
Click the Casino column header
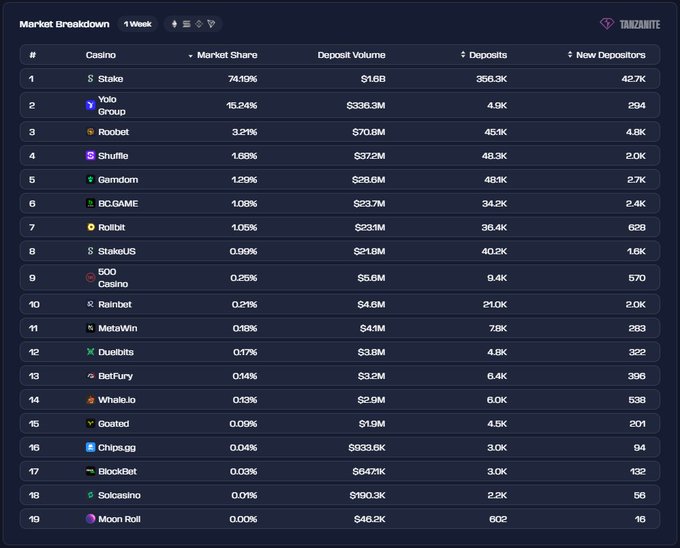pyautogui.click(x=101, y=55)
